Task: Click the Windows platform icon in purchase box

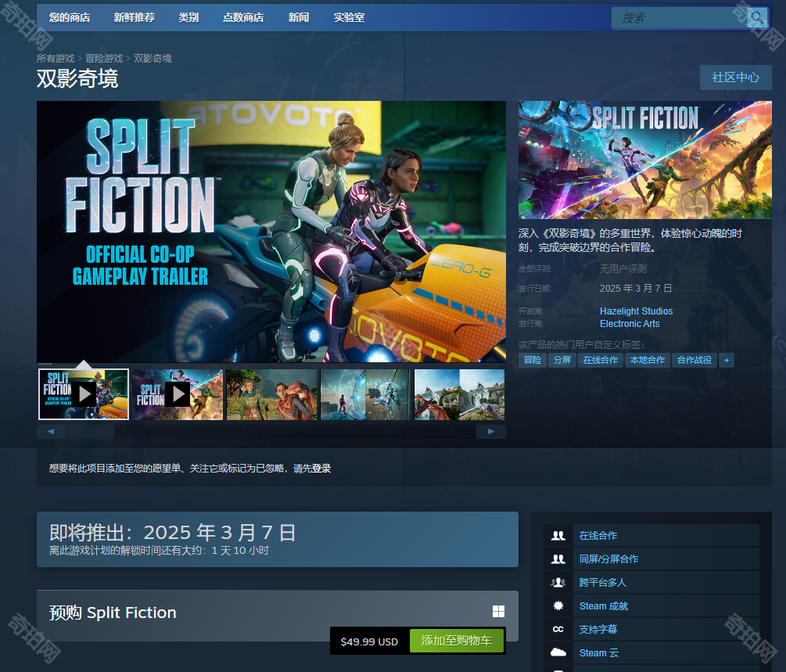Action: tap(498, 612)
